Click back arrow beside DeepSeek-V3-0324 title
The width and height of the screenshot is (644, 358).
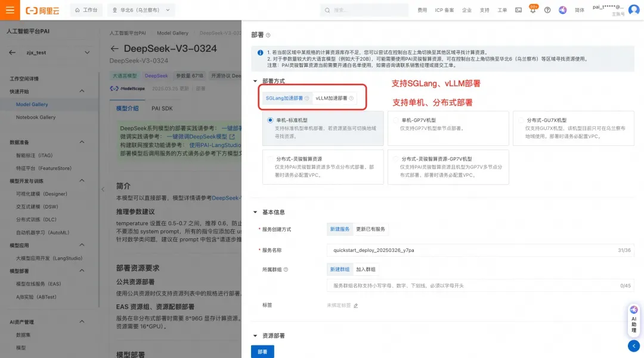coord(114,48)
